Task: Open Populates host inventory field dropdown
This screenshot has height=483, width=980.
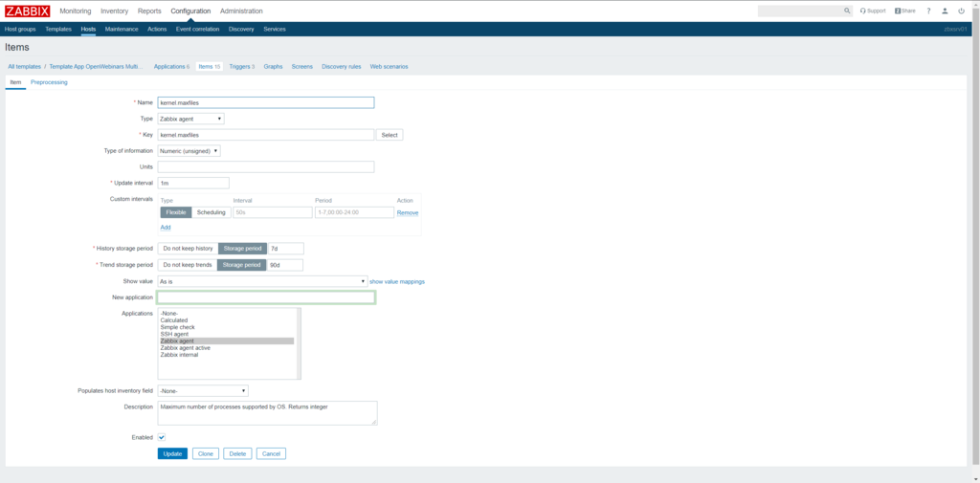Action: 203,390
